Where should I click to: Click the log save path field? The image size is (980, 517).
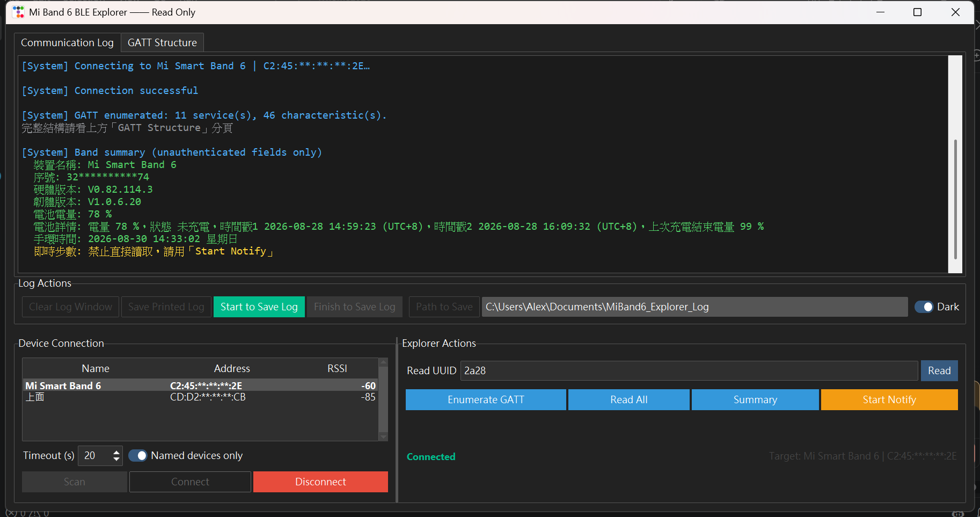coord(694,307)
